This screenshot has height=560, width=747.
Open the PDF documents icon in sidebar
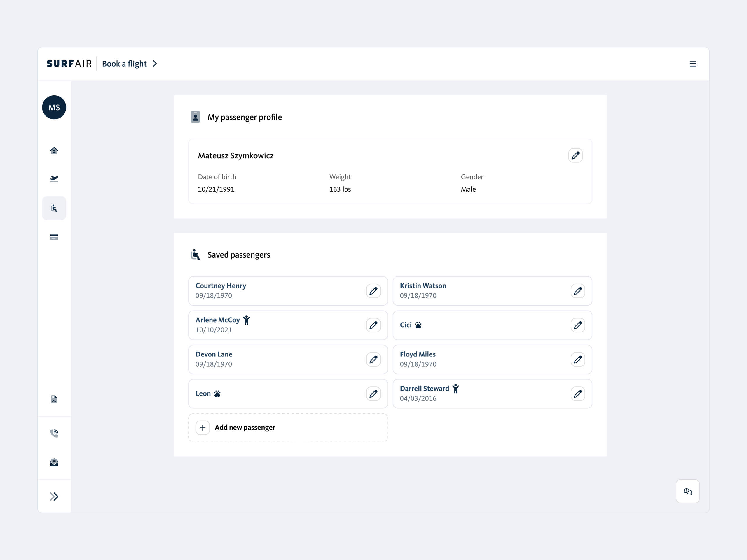(54, 399)
